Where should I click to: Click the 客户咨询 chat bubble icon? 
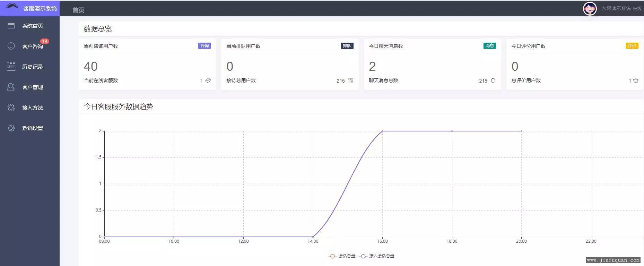[11, 46]
